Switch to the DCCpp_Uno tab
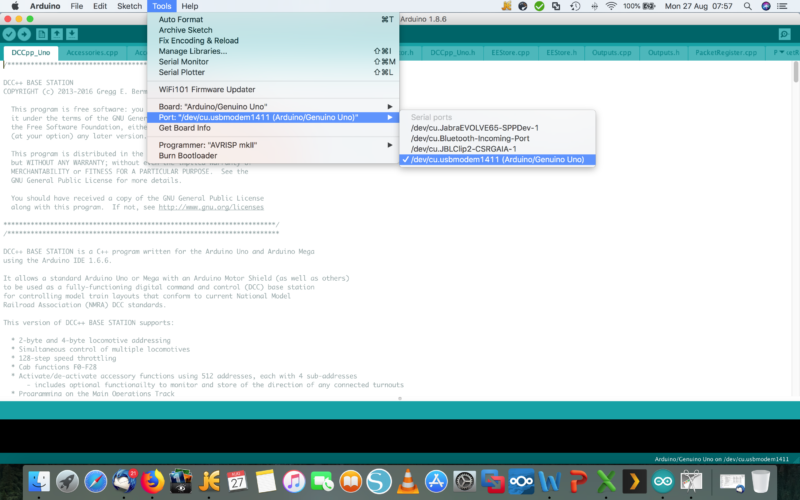This screenshot has width=800, height=500. pos(31,53)
